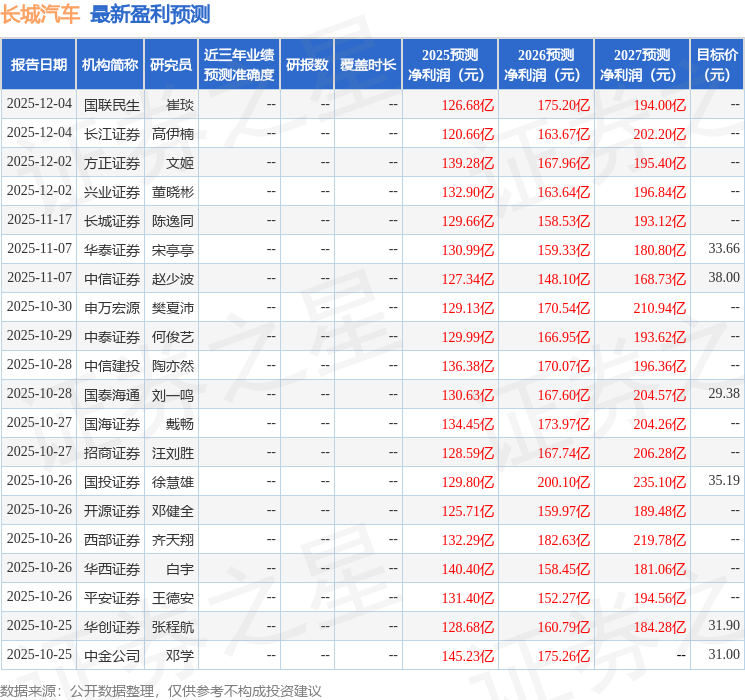Click 2027 profit value 235.10亿

click(660, 481)
